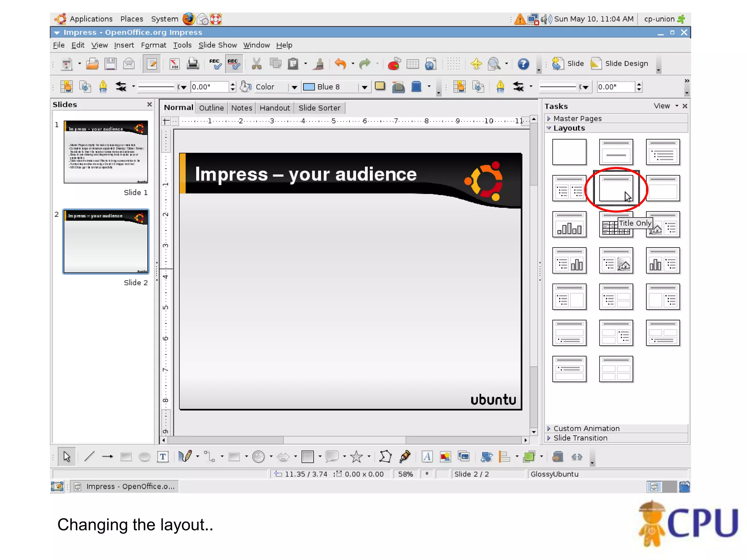The width and height of the screenshot is (747, 560).
Task: Toggle the Edit Points mode icon
Action: point(385,456)
